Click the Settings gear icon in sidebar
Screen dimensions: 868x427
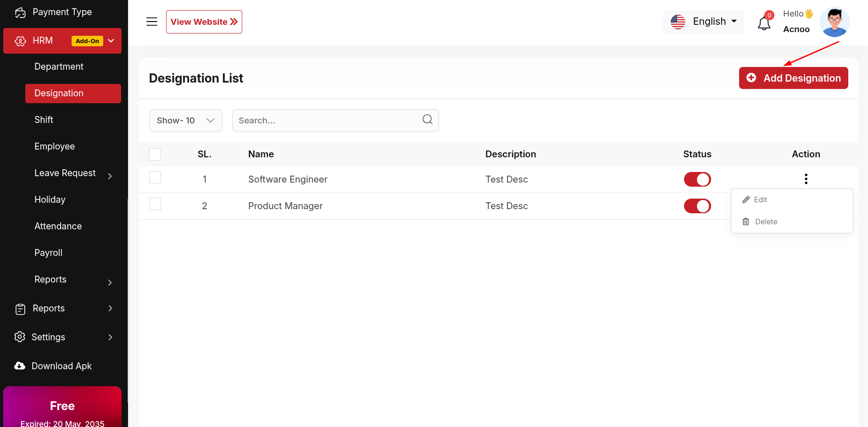point(20,337)
